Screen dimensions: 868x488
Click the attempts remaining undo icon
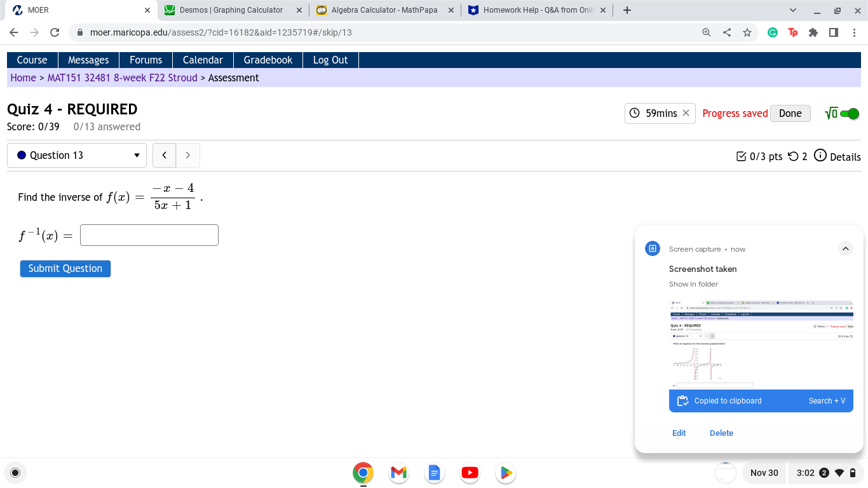794,156
